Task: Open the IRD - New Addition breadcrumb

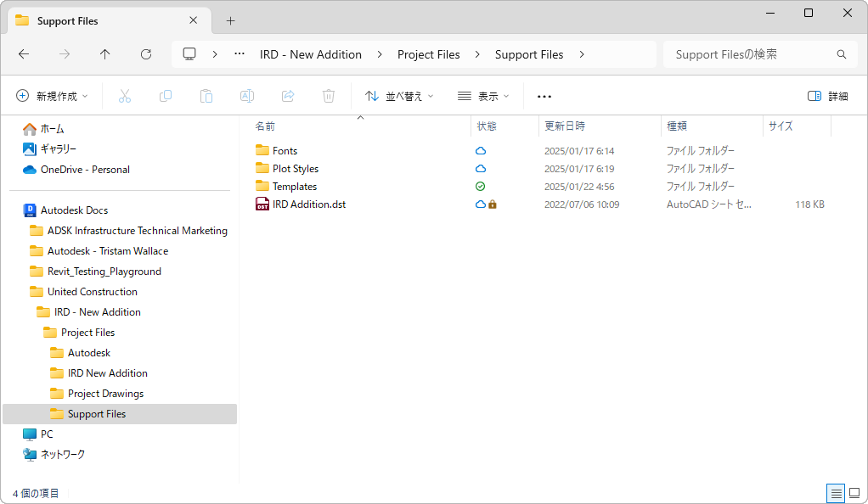Action: tap(311, 54)
